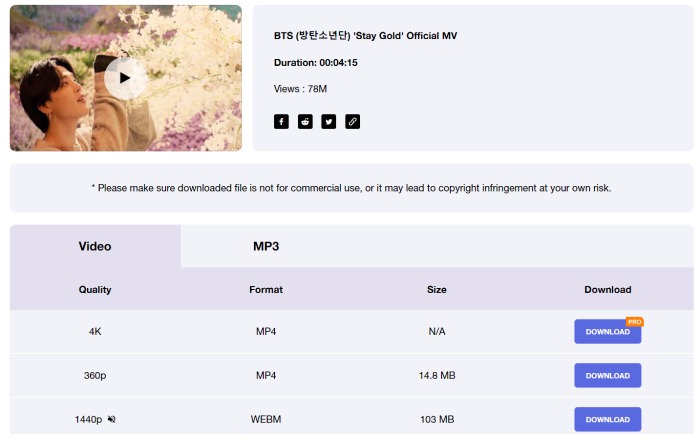Switch to the MP3 tab
Viewport: 700px width, 434px height.
(266, 246)
